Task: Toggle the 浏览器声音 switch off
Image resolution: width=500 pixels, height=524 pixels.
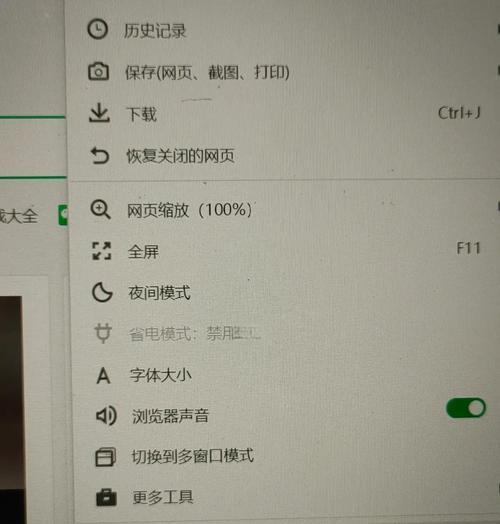Action: pos(466,408)
